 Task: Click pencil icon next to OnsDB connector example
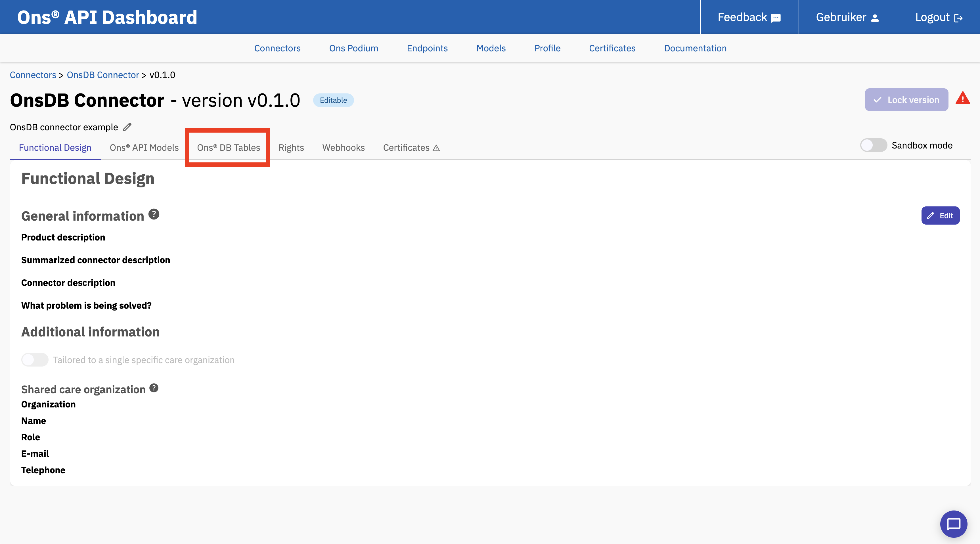[127, 127]
